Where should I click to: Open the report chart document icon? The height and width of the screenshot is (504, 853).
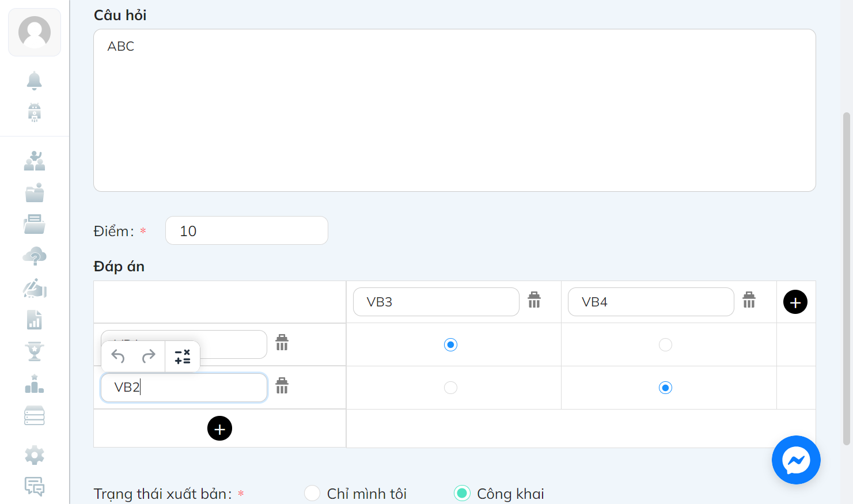coord(35,320)
